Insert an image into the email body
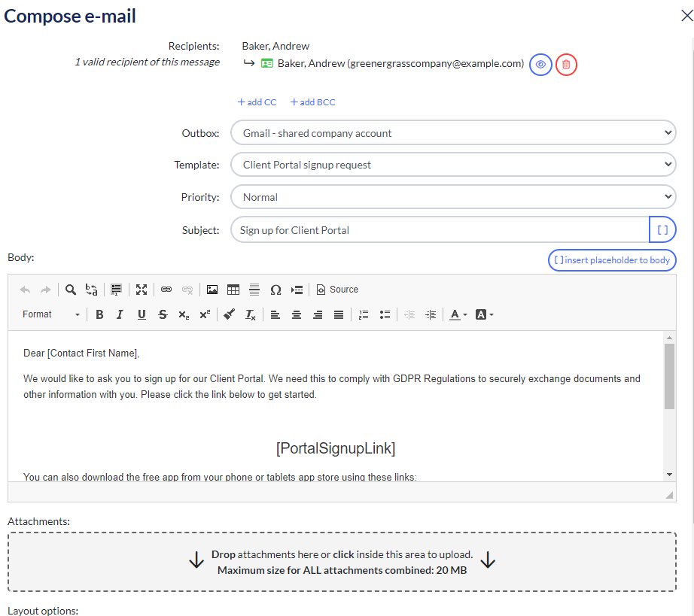 click(x=212, y=290)
